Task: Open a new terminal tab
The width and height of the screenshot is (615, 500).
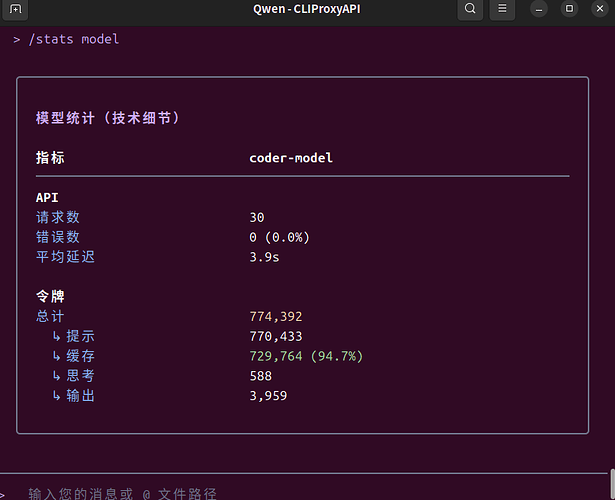Action: [15, 9]
